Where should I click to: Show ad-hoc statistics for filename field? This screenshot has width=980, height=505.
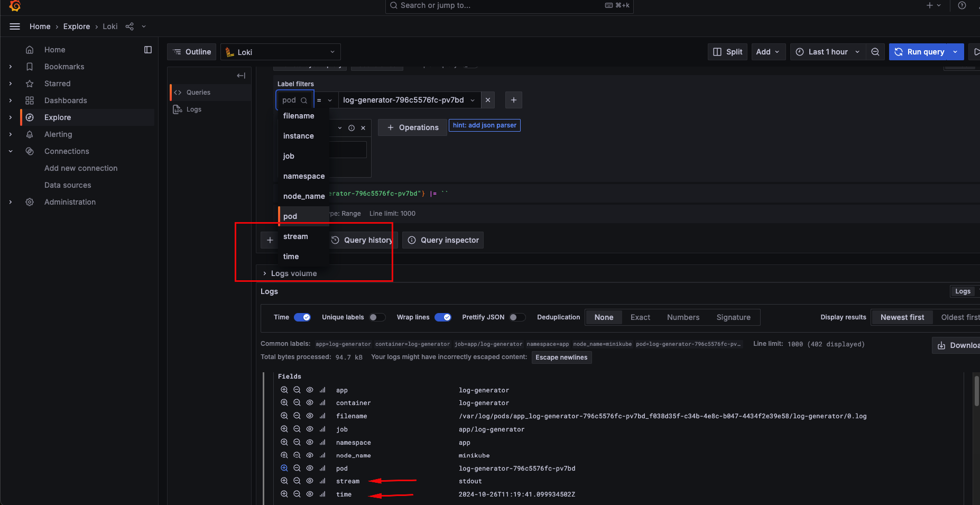322,416
